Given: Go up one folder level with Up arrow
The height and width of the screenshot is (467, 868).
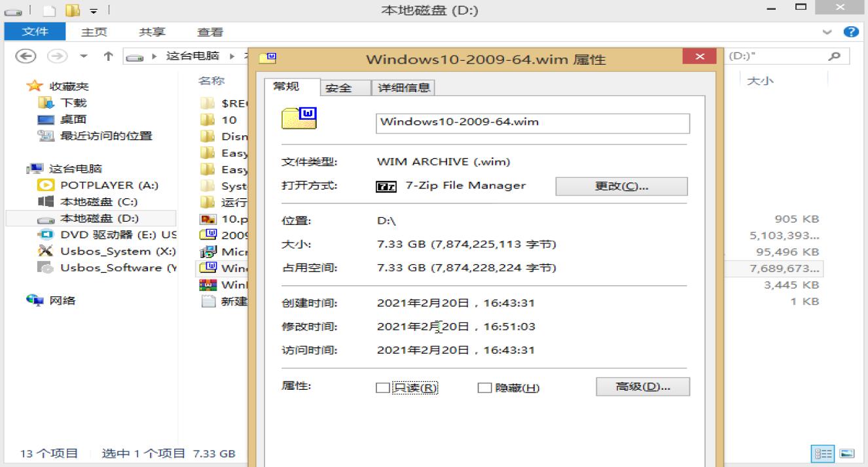Looking at the screenshot, I should coord(108,56).
